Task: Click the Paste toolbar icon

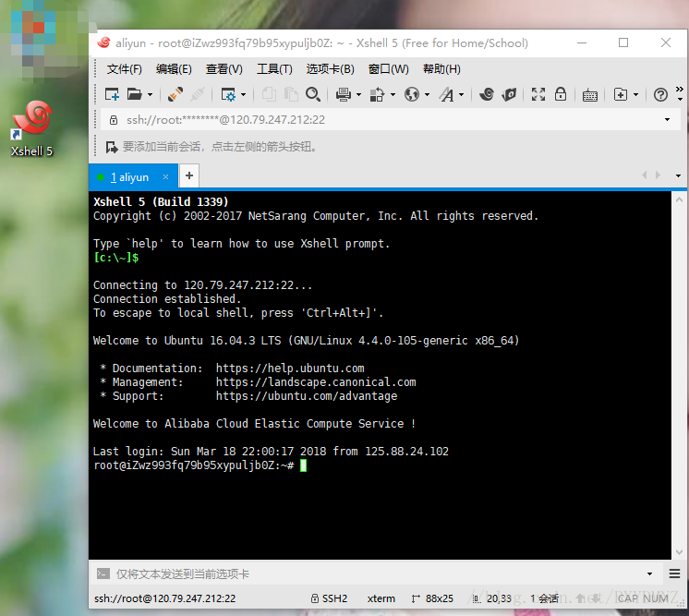Action: 291,94
